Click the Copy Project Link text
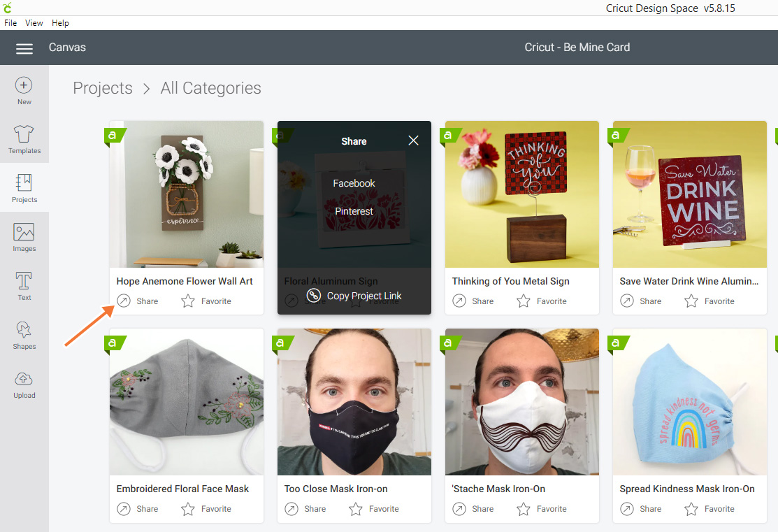The image size is (778, 532). [363, 296]
